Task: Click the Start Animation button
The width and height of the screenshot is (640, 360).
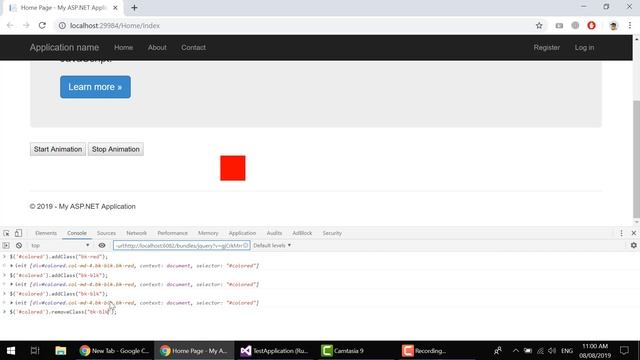Action: 58,149
